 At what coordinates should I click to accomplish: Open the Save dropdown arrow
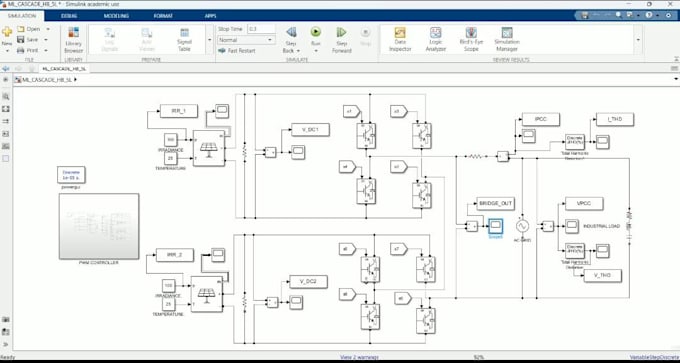tap(47, 39)
